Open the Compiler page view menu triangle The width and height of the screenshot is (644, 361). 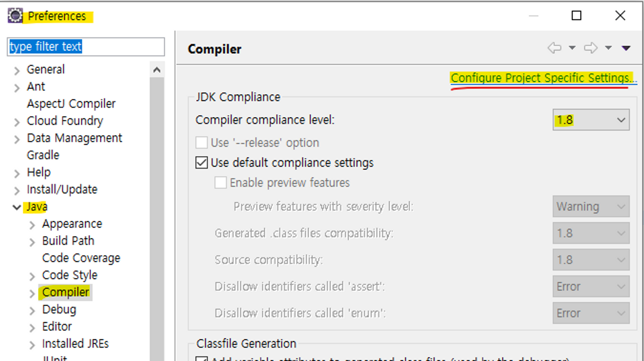[x=626, y=48]
